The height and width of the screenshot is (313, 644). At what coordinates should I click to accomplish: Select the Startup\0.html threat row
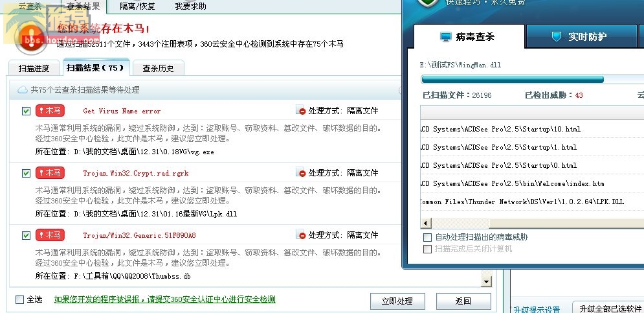(x=532, y=165)
